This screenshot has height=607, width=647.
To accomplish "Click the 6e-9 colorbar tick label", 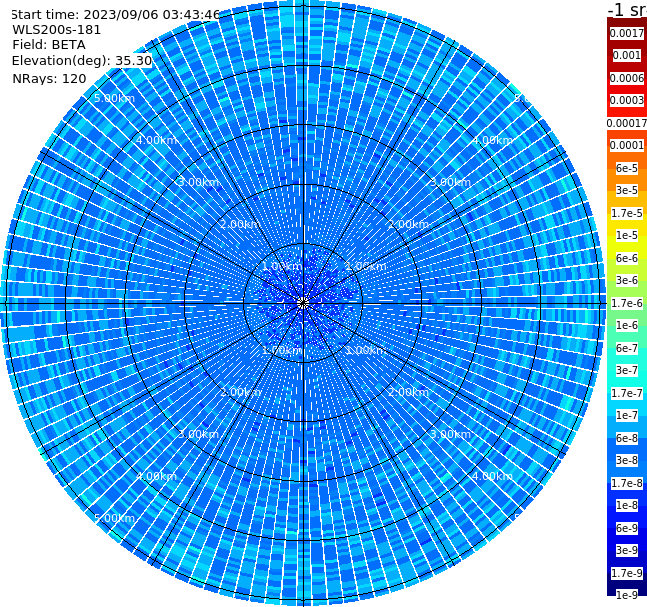I will pyautogui.click(x=626, y=528).
